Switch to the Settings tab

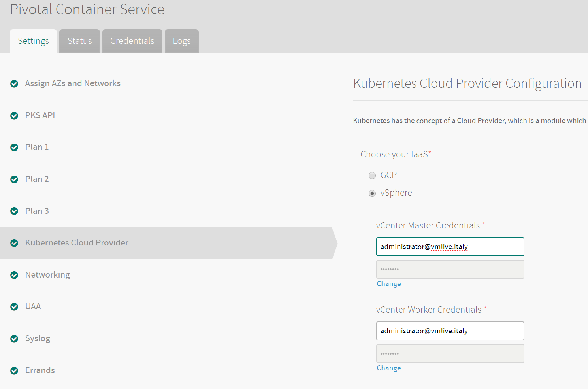34,41
